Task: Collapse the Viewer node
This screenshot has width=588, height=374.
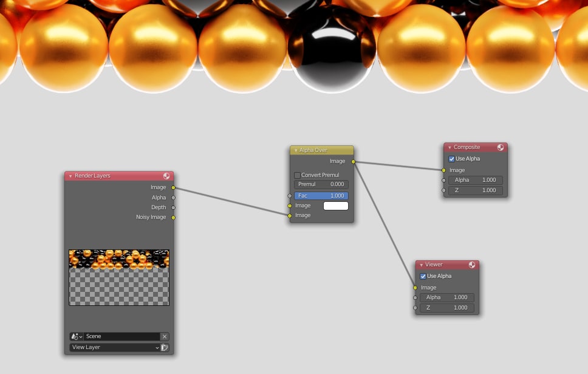Action: click(x=421, y=265)
